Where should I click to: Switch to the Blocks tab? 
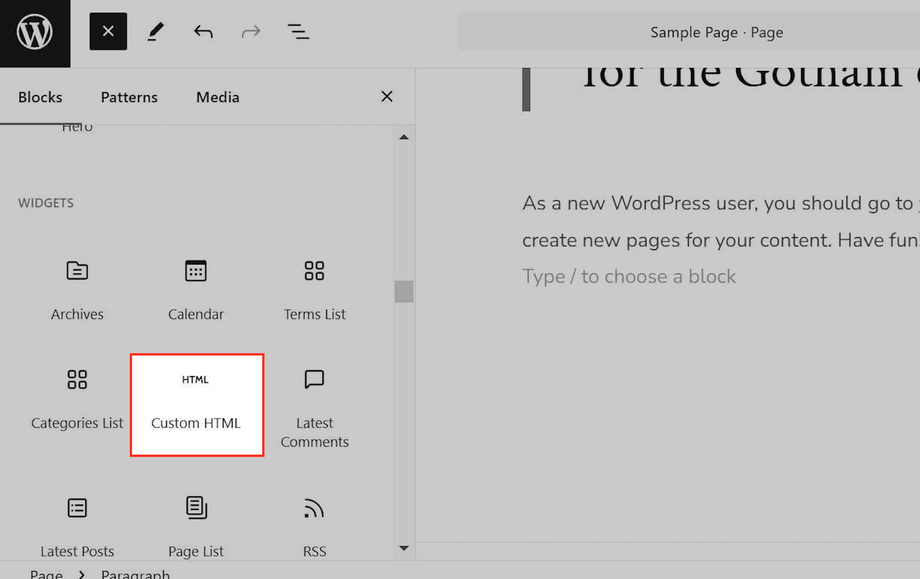click(x=40, y=97)
